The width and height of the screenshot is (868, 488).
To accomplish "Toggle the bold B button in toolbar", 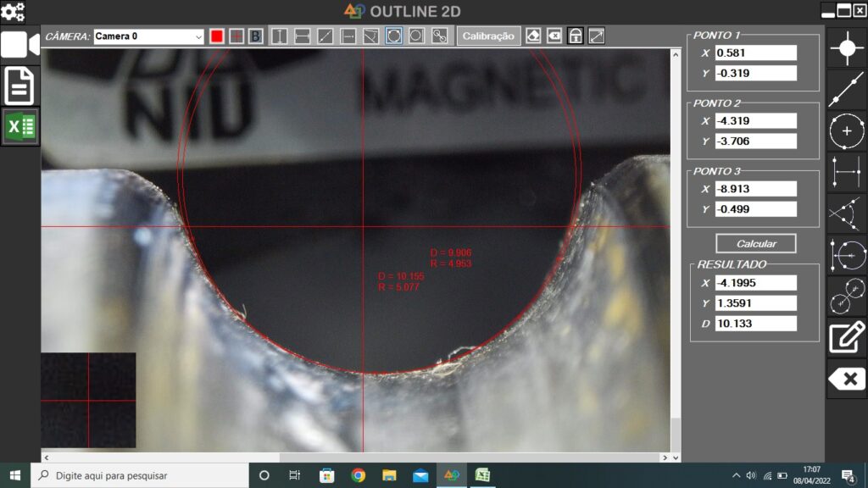I will pos(255,36).
